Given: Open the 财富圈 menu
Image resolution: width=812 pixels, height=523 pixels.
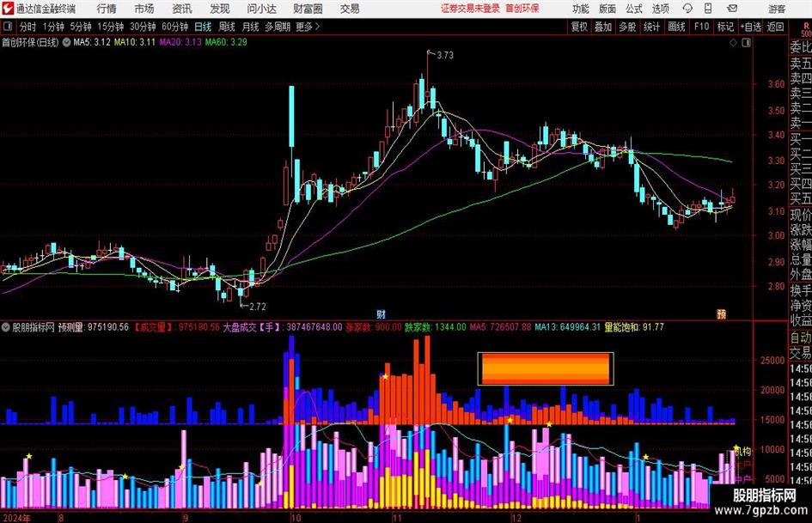Looking at the screenshot, I should pyautogui.click(x=308, y=9).
